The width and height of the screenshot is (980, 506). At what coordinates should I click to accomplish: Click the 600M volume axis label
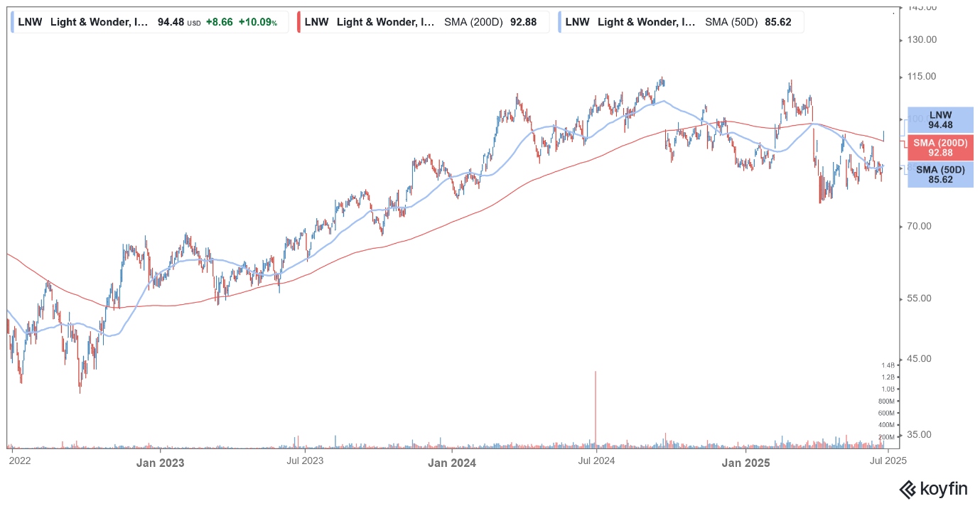[x=886, y=413]
